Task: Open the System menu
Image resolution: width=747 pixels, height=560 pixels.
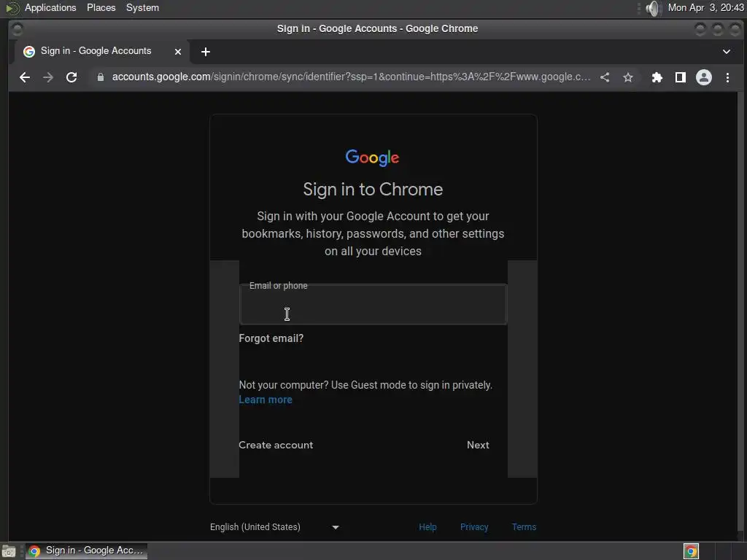Action: point(142,7)
